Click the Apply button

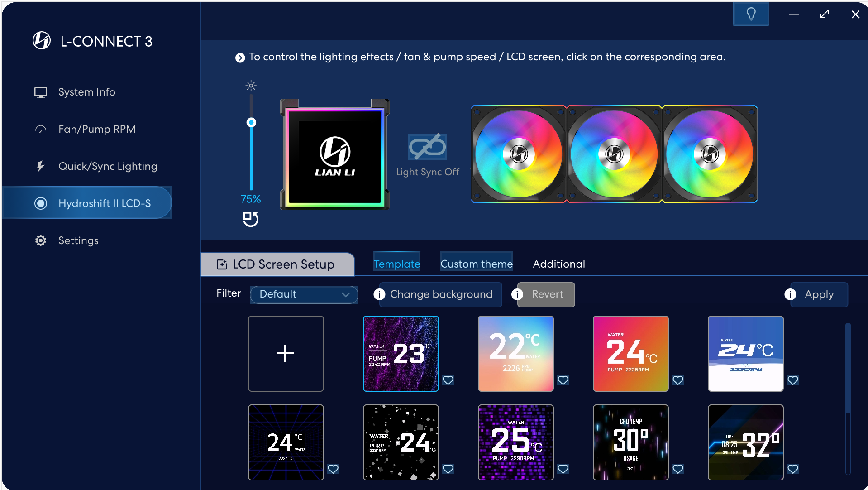click(x=819, y=294)
